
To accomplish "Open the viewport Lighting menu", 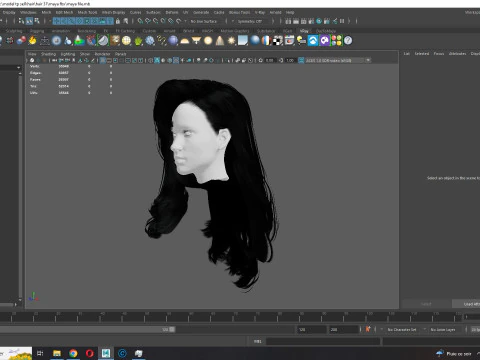I will pyautogui.click(x=68, y=54).
